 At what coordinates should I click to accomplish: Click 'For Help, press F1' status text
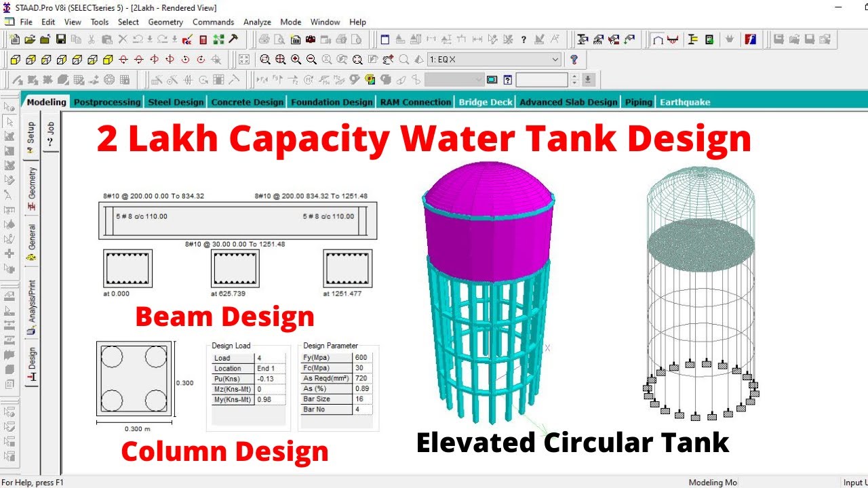(x=33, y=483)
